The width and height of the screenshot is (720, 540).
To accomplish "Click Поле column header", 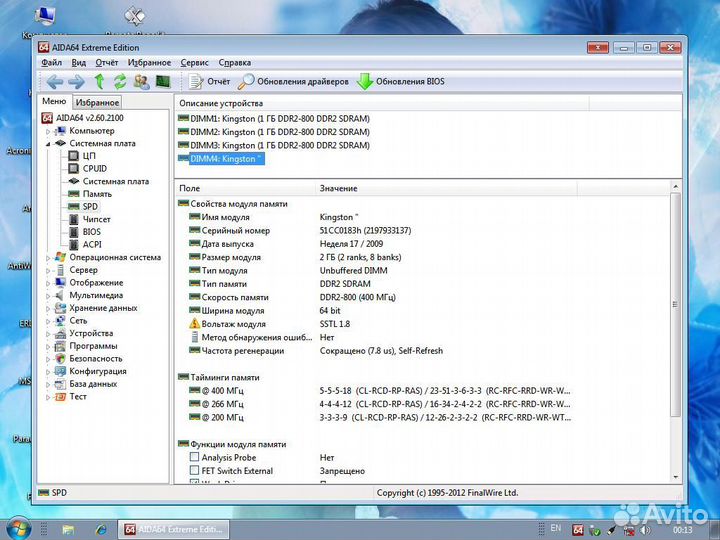I will coord(245,188).
